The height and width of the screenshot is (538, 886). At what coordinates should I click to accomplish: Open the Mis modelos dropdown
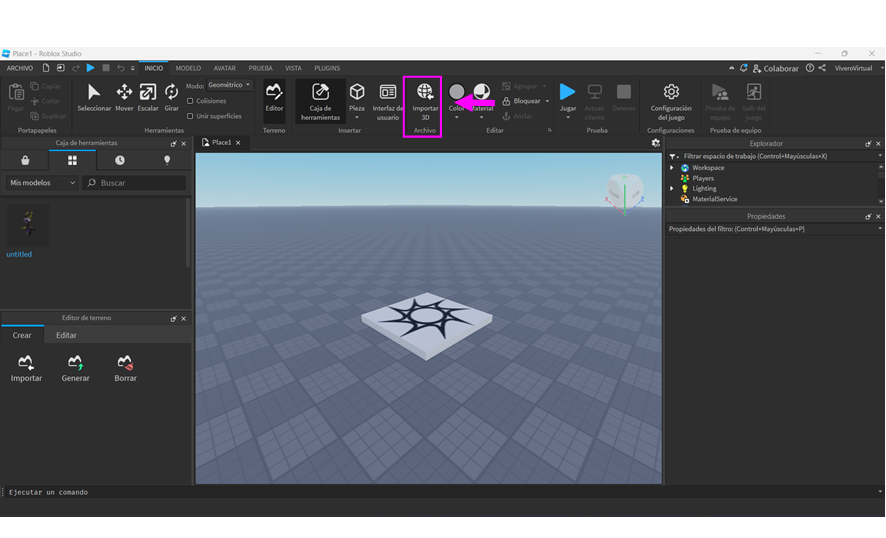tap(43, 183)
